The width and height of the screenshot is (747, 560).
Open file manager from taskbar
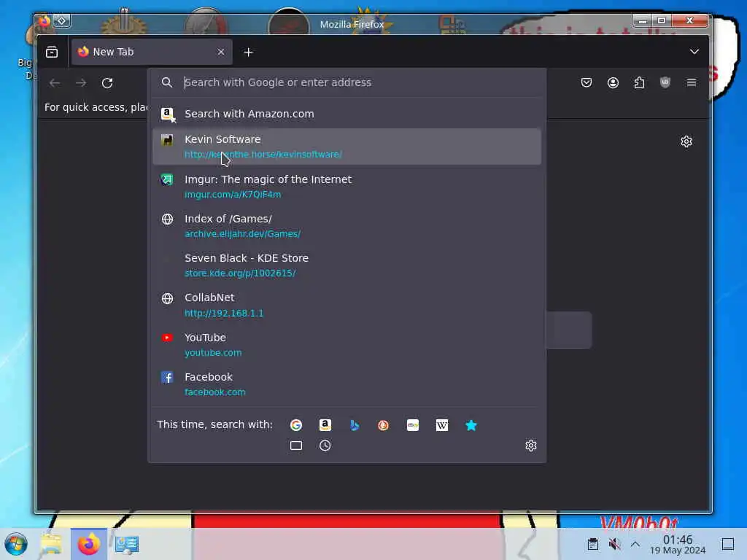click(52, 544)
